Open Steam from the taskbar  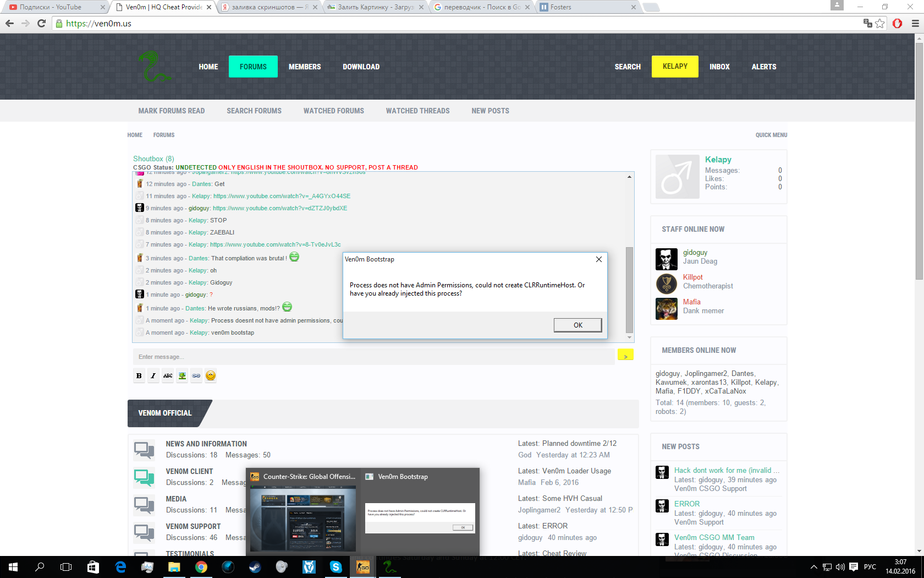pyautogui.click(x=255, y=567)
